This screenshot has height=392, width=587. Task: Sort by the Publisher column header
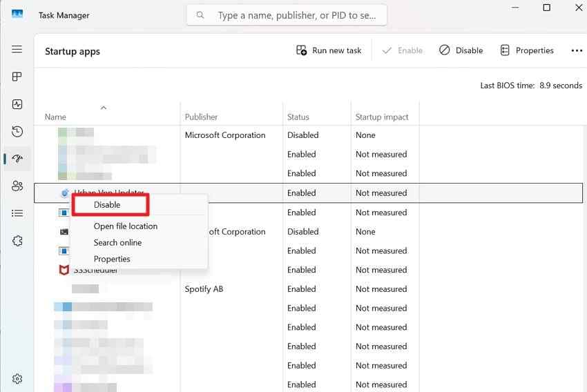click(x=201, y=117)
